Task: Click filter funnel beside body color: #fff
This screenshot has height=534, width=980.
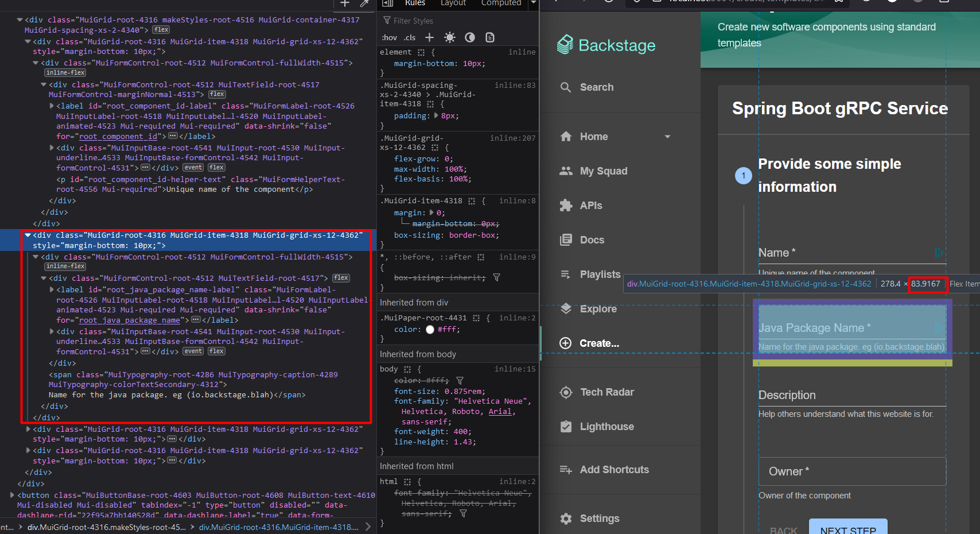Action: point(460,380)
